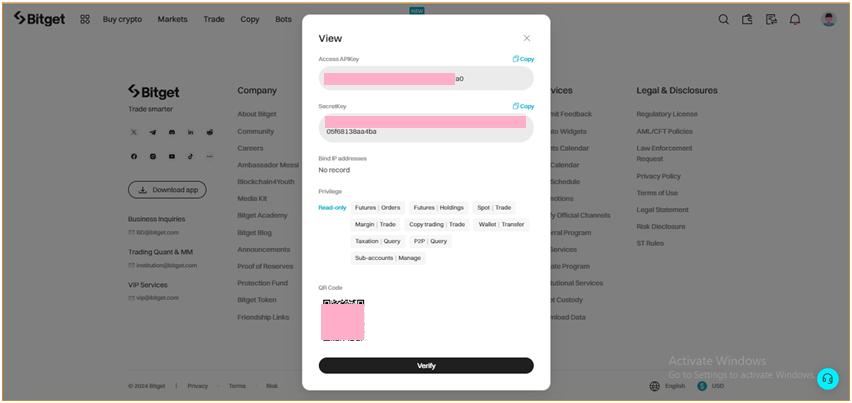
Task: Open the USD currency selector
Action: (x=711, y=386)
